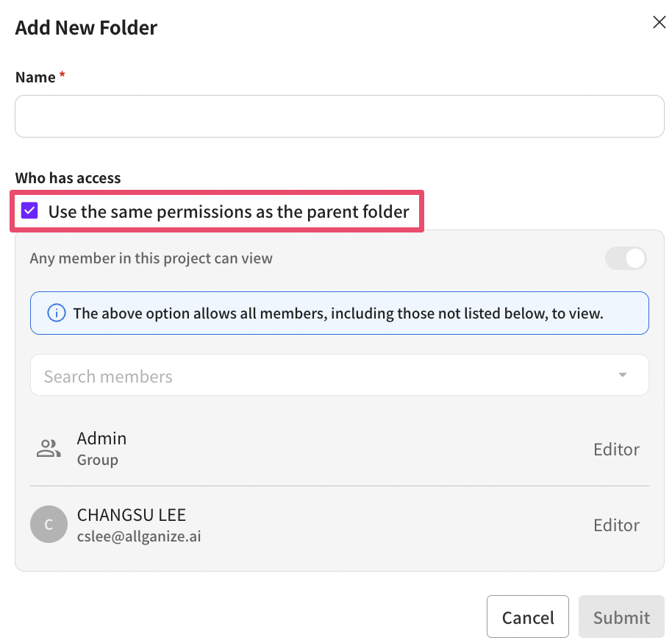Click the cslee@allganize.ai email text
Image resolution: width=672 pixels, height=643 pixels.
tap(139, 537)
